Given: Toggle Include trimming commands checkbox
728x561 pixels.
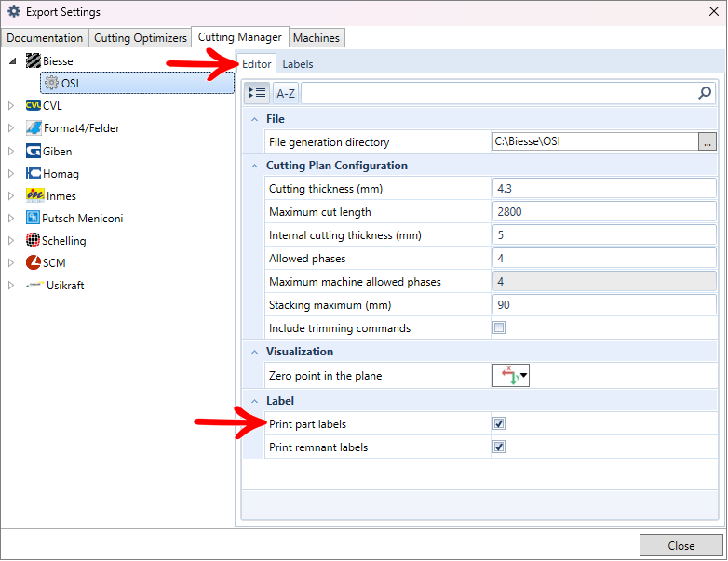Looking at the screenshot, I should point(499,327).
